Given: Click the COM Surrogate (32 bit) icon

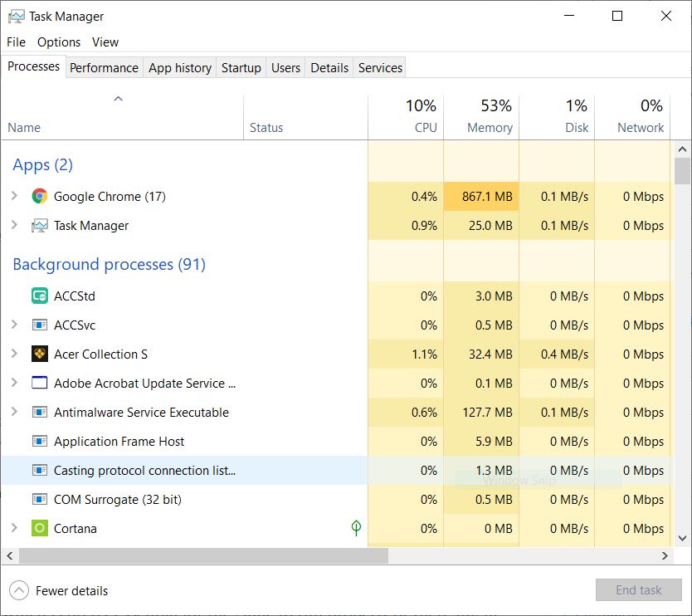Looking at the screenshot, I should (39, 500).
